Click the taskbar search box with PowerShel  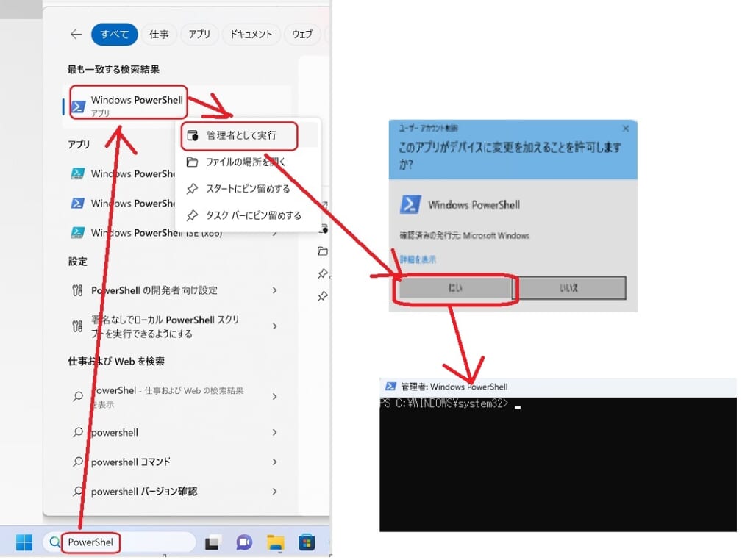pos(118,543)
